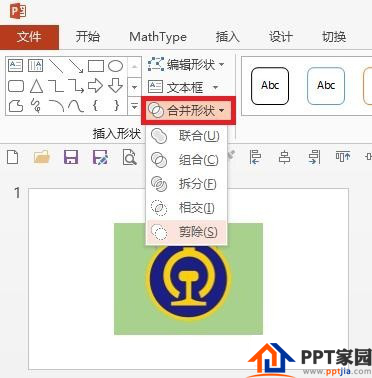Open the 编辑形状 dropdown arrow
The image size is (372, 378).
(222, 65)
